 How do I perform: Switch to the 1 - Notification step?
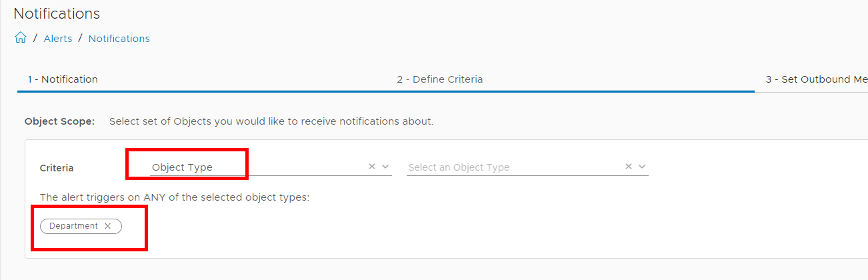click(x=63, y=79)
